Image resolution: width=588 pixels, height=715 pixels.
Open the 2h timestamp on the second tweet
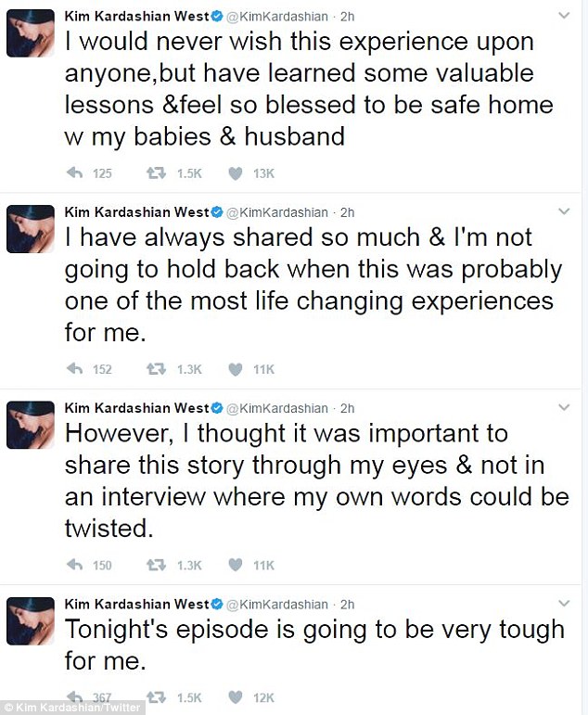pos(348,212)
